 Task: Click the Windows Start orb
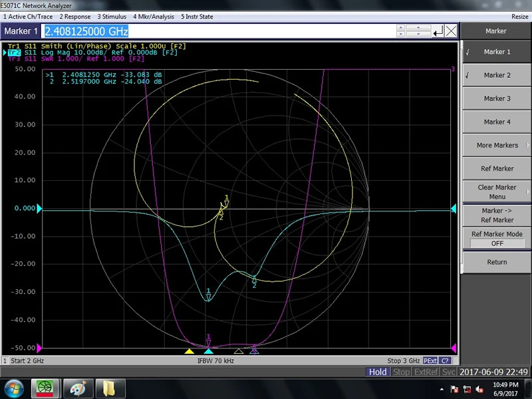(13, 389)
